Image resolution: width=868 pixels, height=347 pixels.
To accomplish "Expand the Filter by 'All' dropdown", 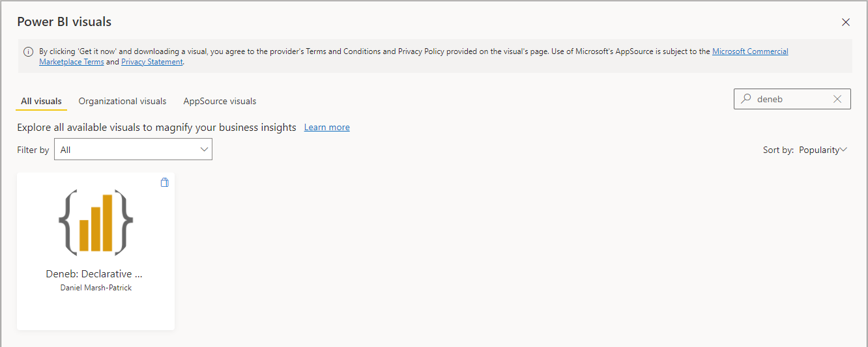I will (133, 149).
